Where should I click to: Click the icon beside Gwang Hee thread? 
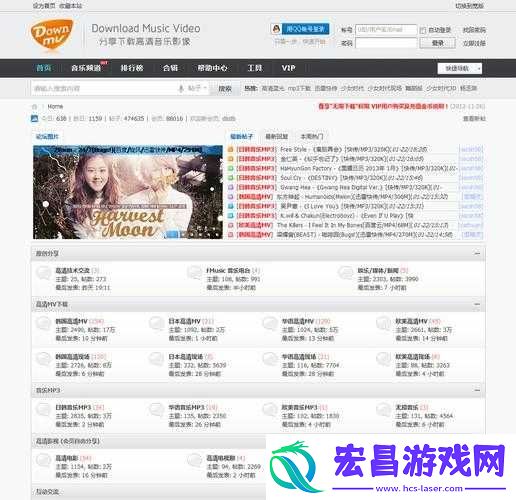[x=230, y=187]
